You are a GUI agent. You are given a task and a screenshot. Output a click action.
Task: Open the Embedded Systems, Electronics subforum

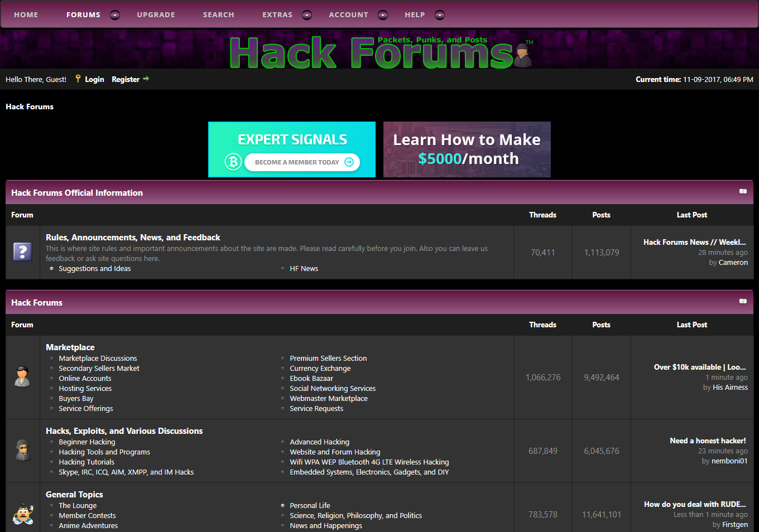pyautogui.click(x=369, y=472)
